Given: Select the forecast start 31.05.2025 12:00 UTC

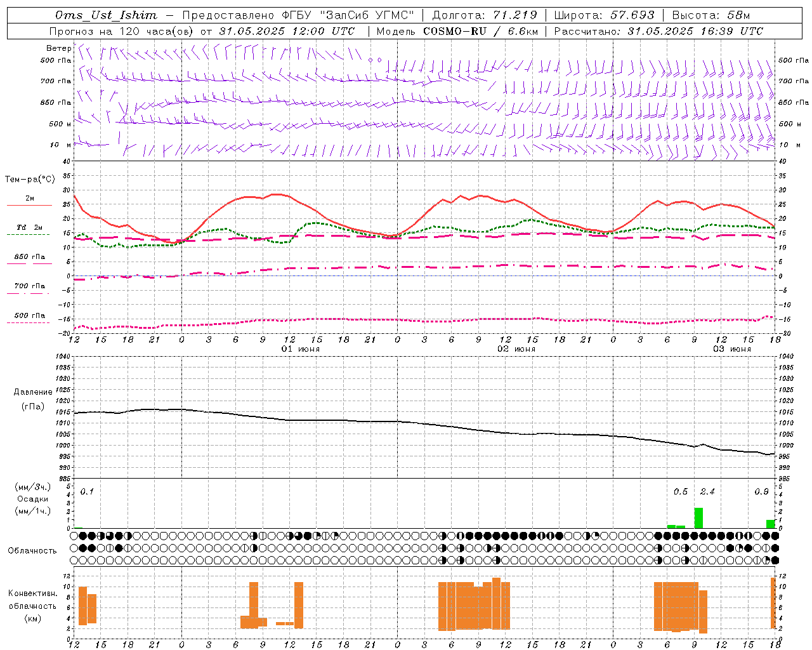Looking at the screenshot, I should [287, 31].
